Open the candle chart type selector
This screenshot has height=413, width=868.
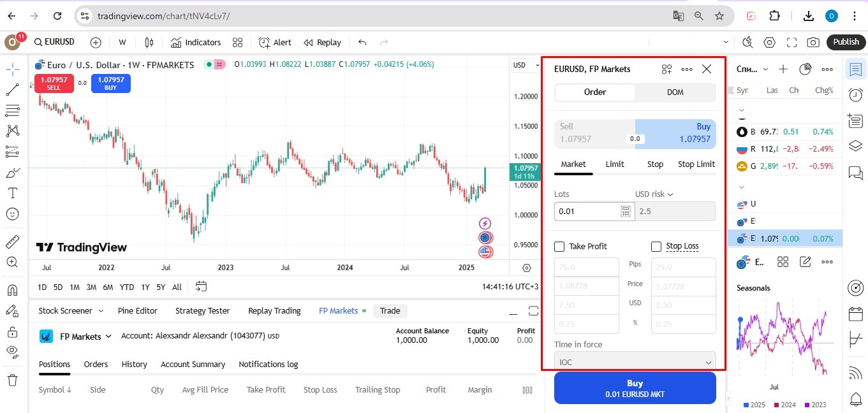tap(149, 42)
